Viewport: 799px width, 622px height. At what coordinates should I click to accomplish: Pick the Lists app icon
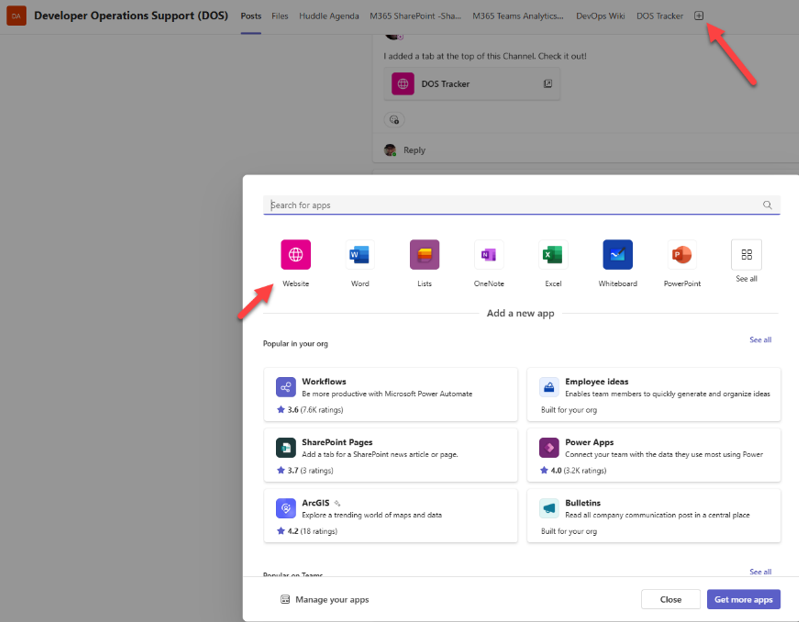point(424,254)
